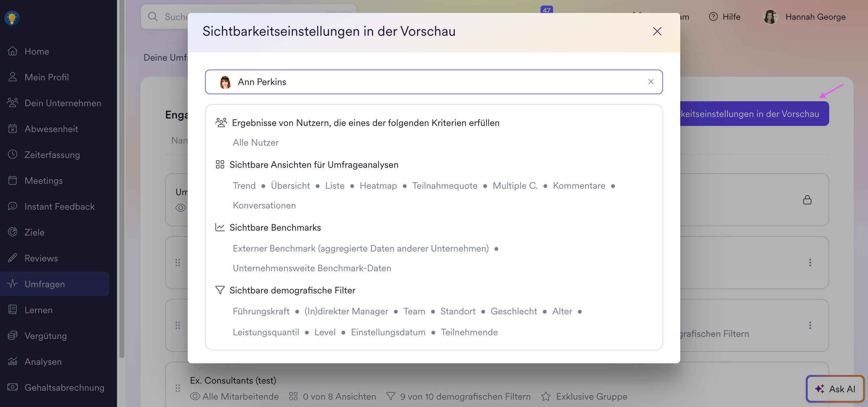Screen dimensions: 868x407
Task: Close the Sichtbarkeitseinstellungen dialog
Action: tap(657, 31)
